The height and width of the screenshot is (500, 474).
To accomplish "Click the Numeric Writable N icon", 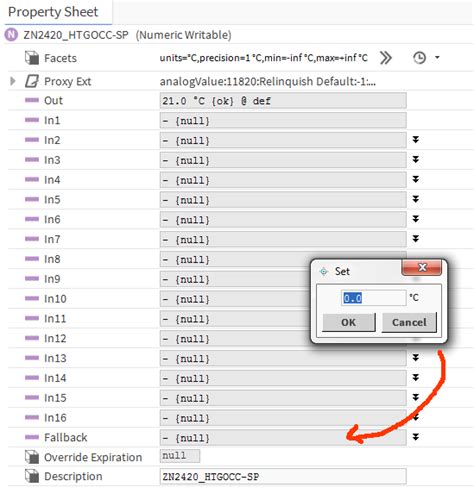I will [12, 35].
